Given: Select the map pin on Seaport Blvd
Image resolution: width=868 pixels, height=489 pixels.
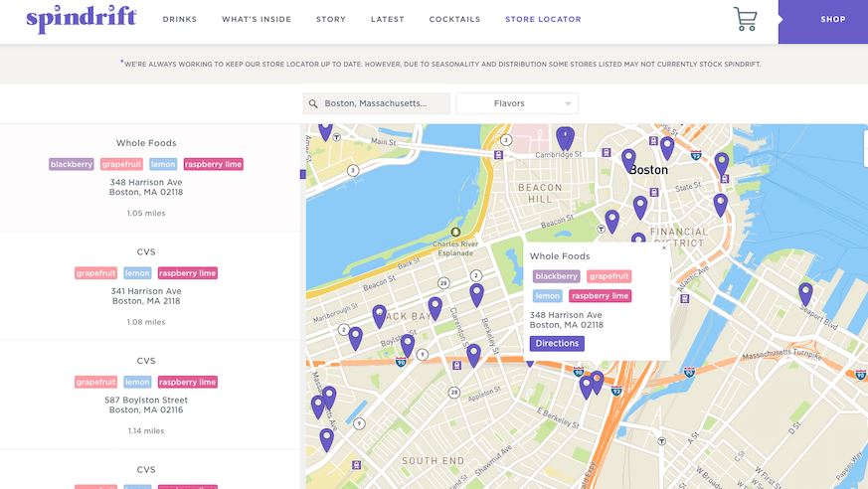Looking at the screenshot, I should coord(805,294).
